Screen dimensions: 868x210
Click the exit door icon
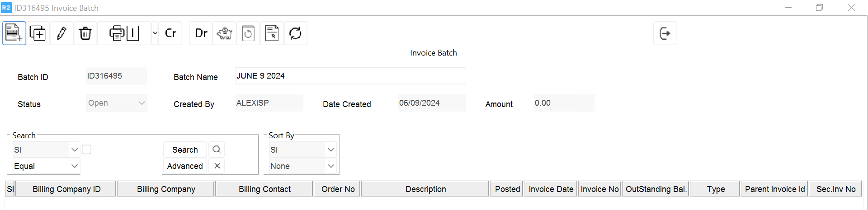click(665, 33)
